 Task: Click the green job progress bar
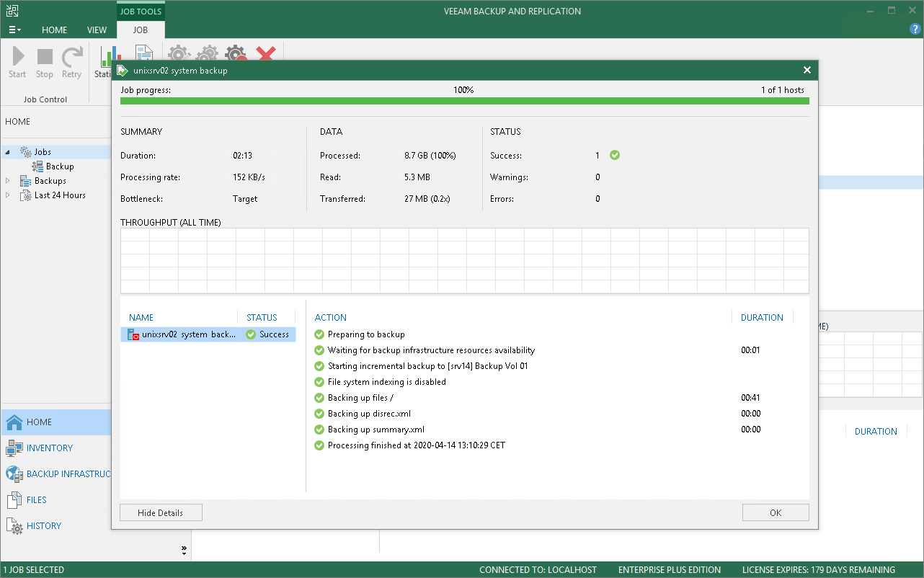click(x=465, y=101)
